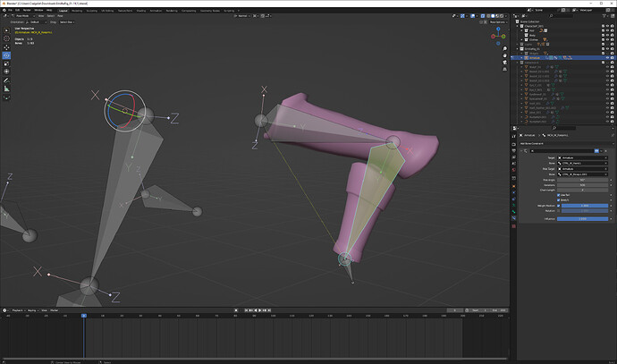Open the Orientation Default dropdown

pos(37,22)
